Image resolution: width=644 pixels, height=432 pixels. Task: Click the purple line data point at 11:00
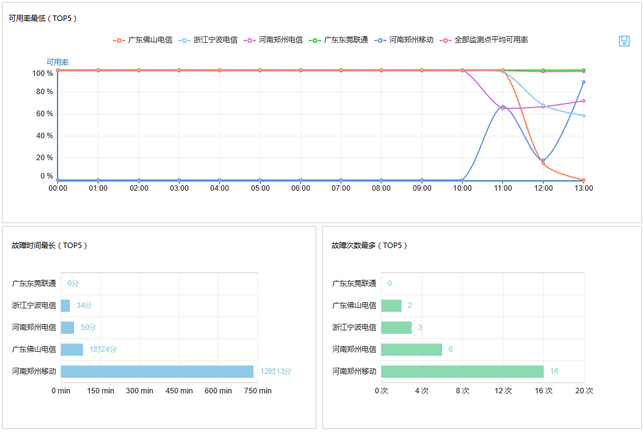tap(503, 108)
